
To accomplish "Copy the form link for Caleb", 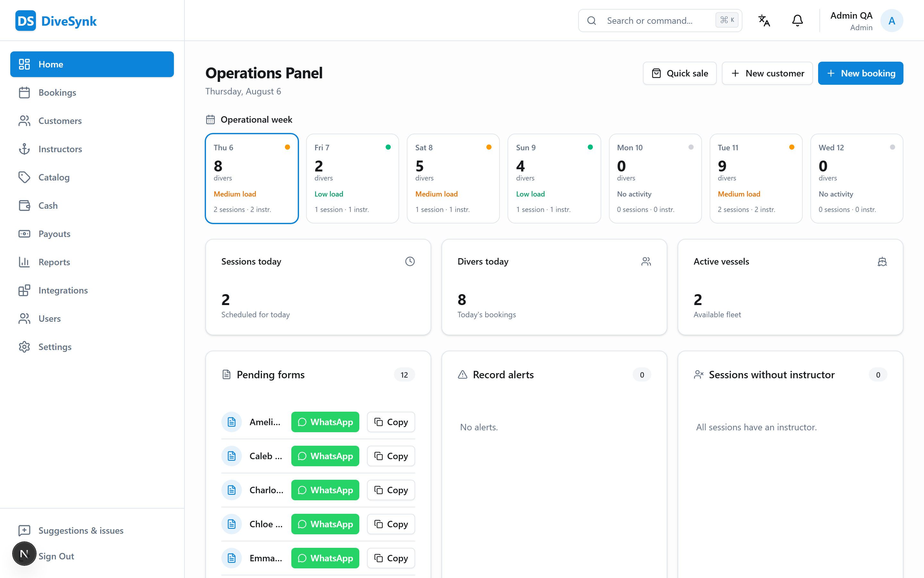I will pyautogui.click(x=391, y=456).
